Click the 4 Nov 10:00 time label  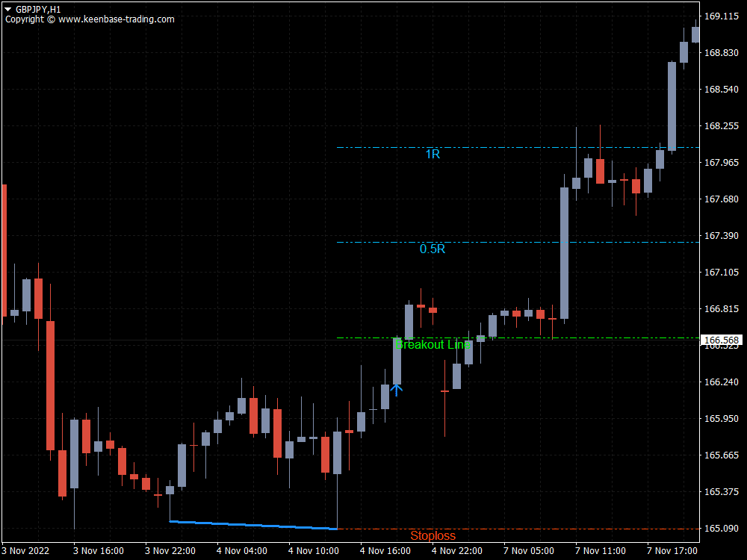coord(314,551)
